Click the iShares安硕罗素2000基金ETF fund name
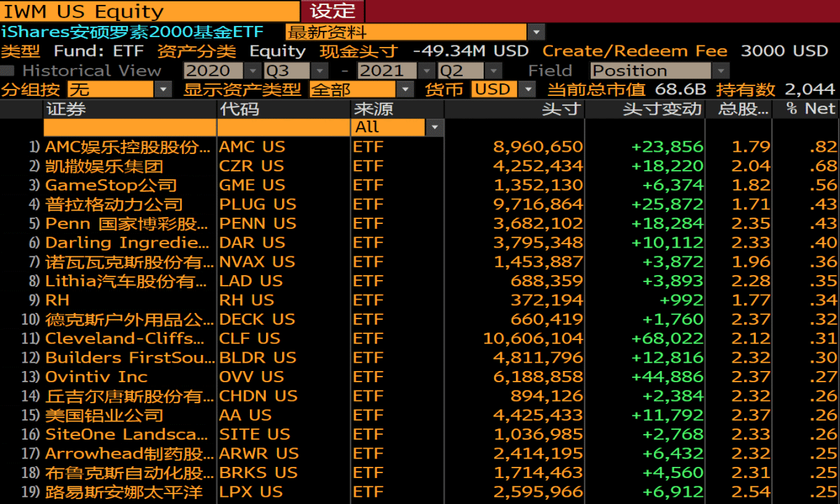 [x=133, y=32]
